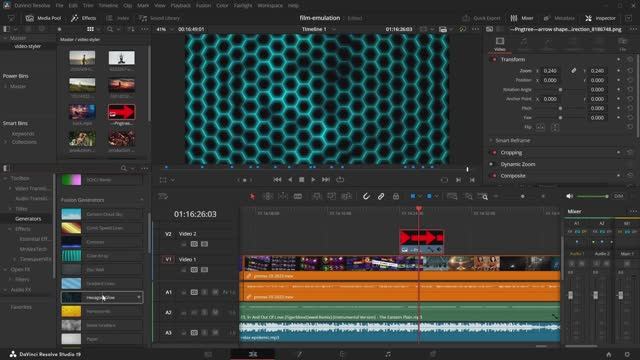Viewport: 640px width, 360px height.
Task: Toggle the Effects panel button
Action: coord(84,18)
